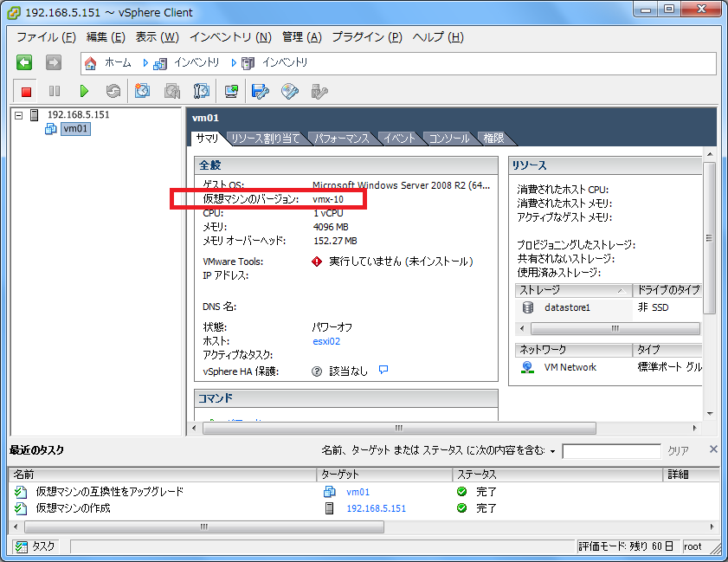This screenshot has height=562, width=728.
Task: Switch to the パフォーマンス tab
Action: (342, 139)
